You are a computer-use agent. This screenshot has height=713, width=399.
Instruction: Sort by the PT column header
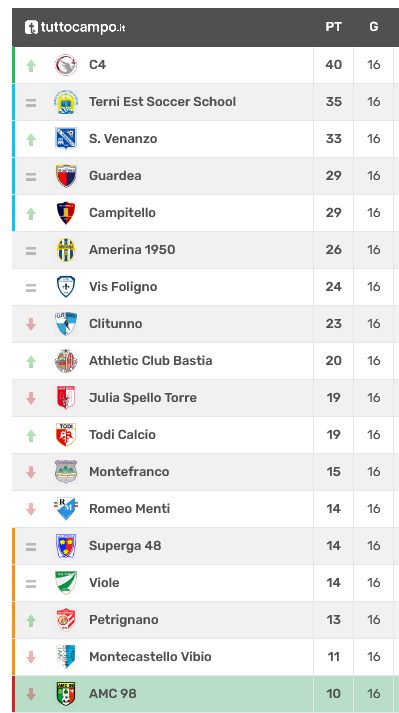click(333, 27)
